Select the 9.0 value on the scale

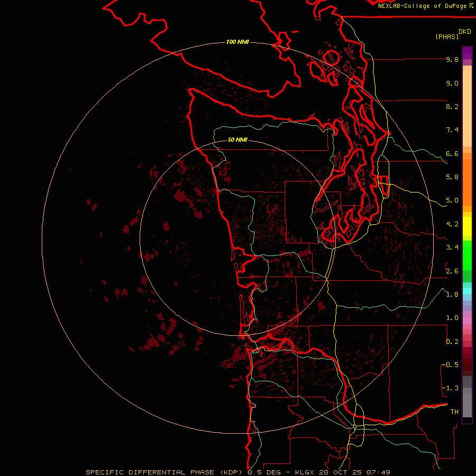pos(452,83)
